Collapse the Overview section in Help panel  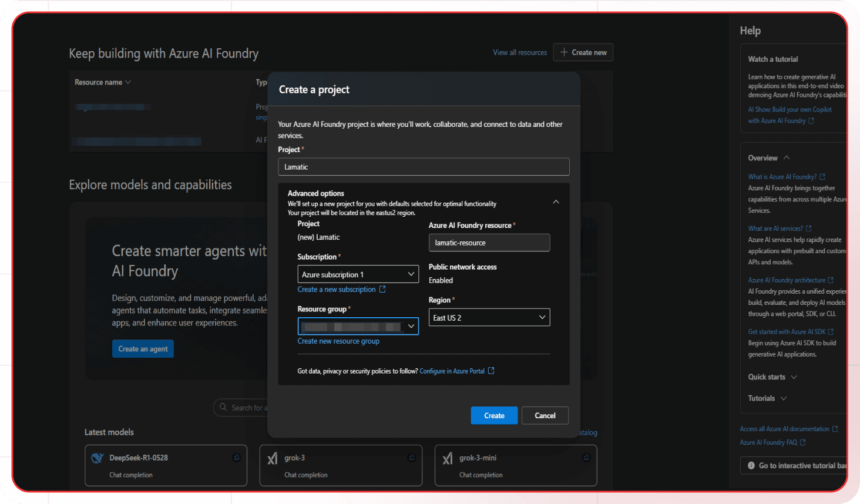click(787, 157)
